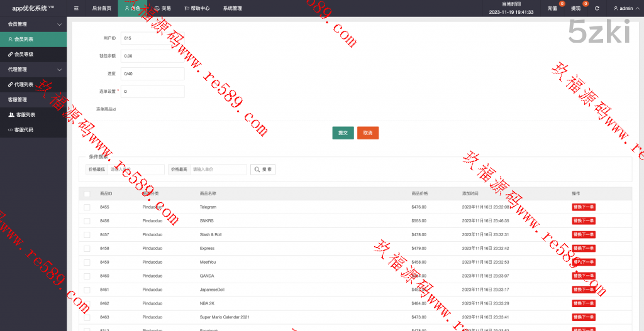Click 替换下一单 for SNKRS row

pos(583,221)
